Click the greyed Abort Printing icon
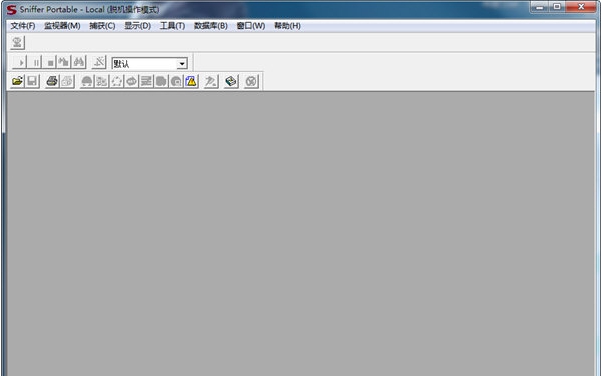The height and width of the screenshot is (376, 602). 67,81
